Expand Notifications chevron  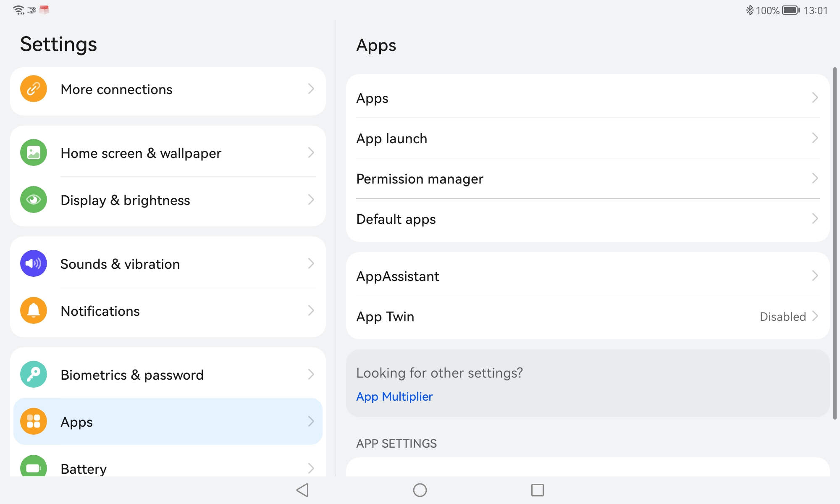click(311, 310)
